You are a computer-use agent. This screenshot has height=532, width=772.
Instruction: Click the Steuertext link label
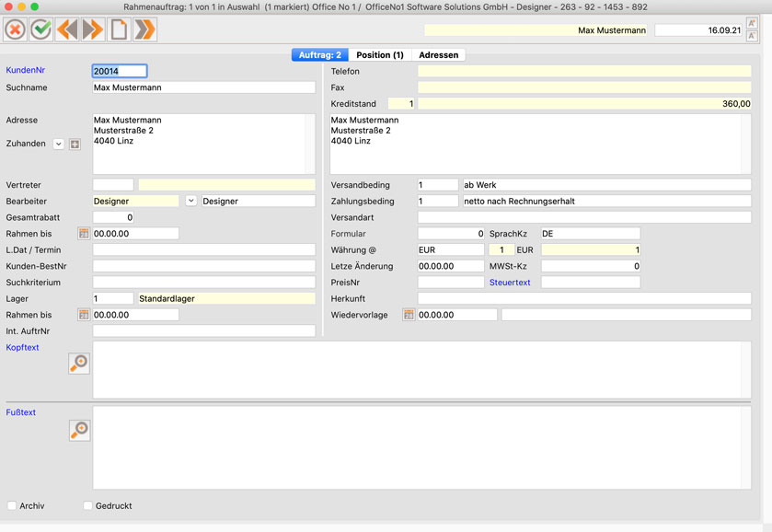(x=510, y=283)
